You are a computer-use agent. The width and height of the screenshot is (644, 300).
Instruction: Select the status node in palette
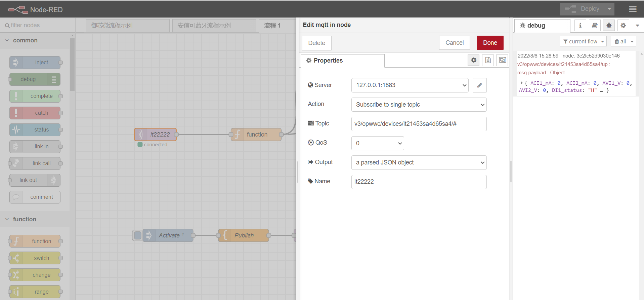pyautogui.click(x=35, y=130)
